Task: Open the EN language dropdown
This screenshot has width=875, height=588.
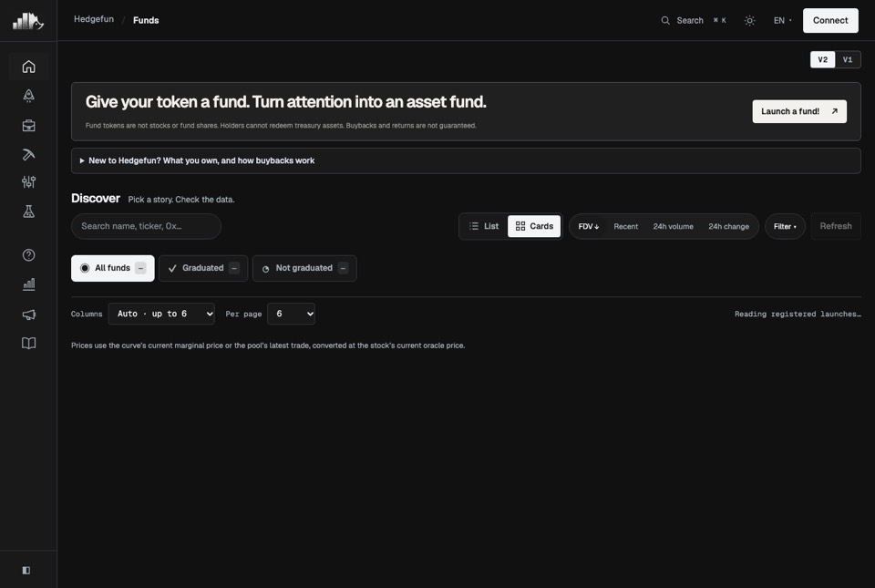Action: (782, 20)
